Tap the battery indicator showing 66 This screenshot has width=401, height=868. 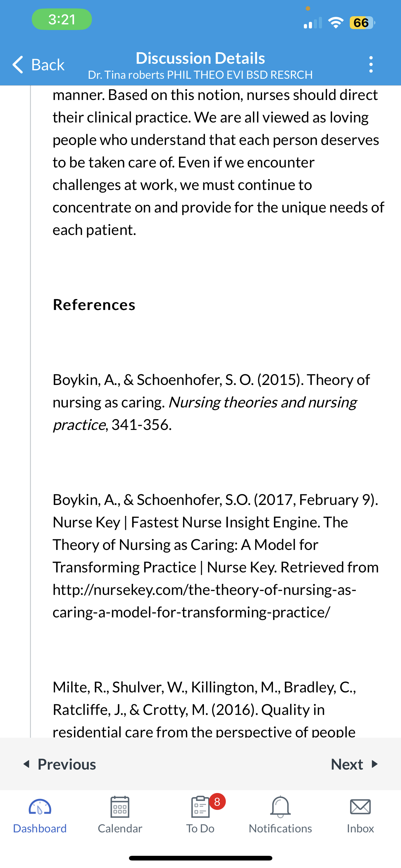(x=362, y=22)
